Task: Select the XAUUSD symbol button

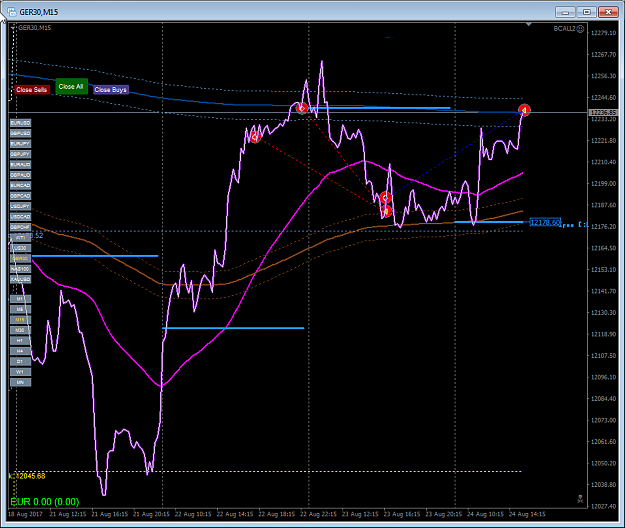Action: tap(20, 279)
